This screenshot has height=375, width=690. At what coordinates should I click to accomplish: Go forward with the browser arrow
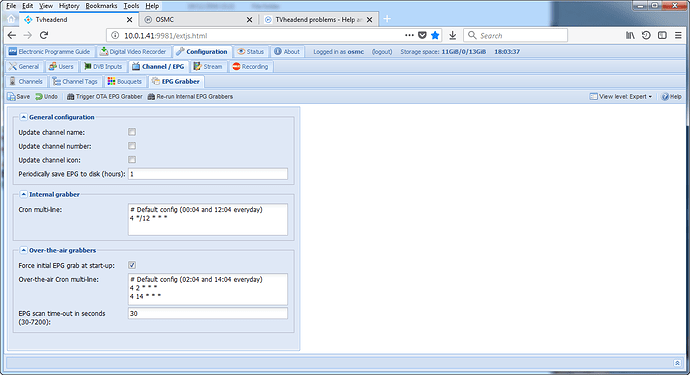[28, 35]
